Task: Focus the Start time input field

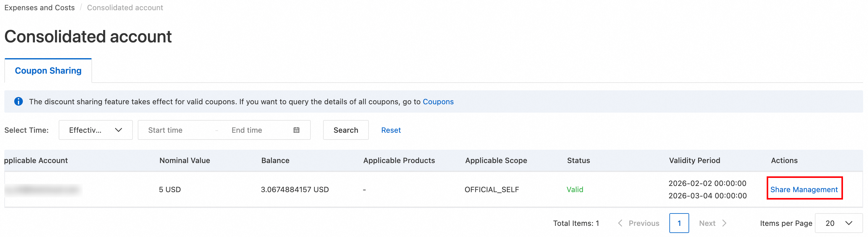Action: (x=179, y=130)
